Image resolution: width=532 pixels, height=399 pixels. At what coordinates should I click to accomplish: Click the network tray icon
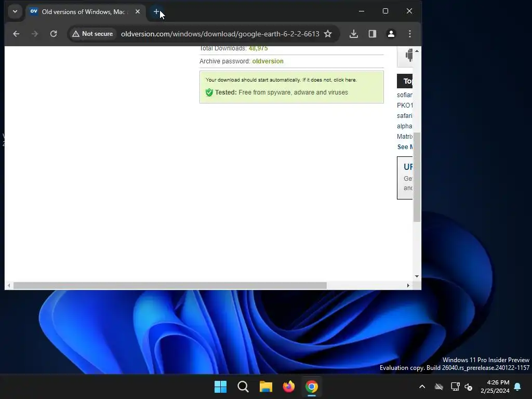[455, 387]
